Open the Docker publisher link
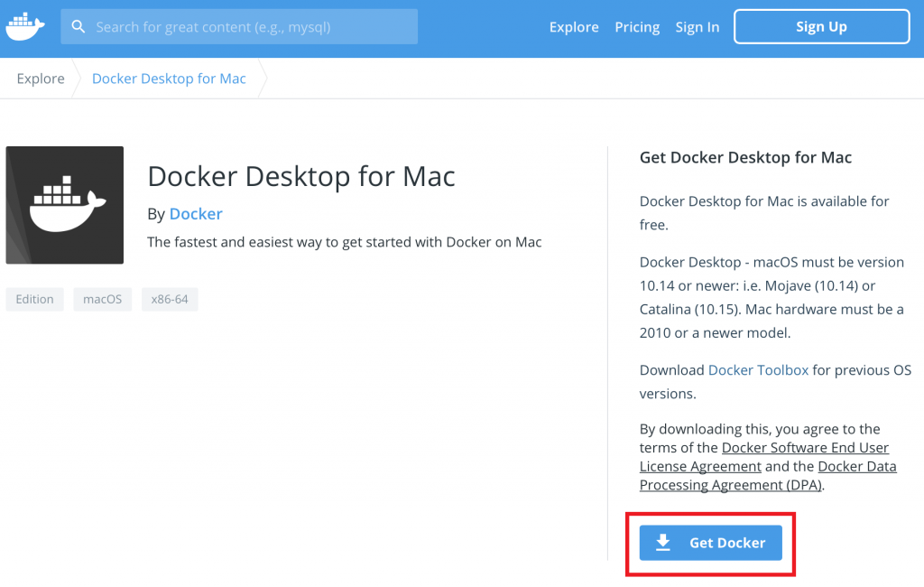The image size is (924, 587). 196,213
